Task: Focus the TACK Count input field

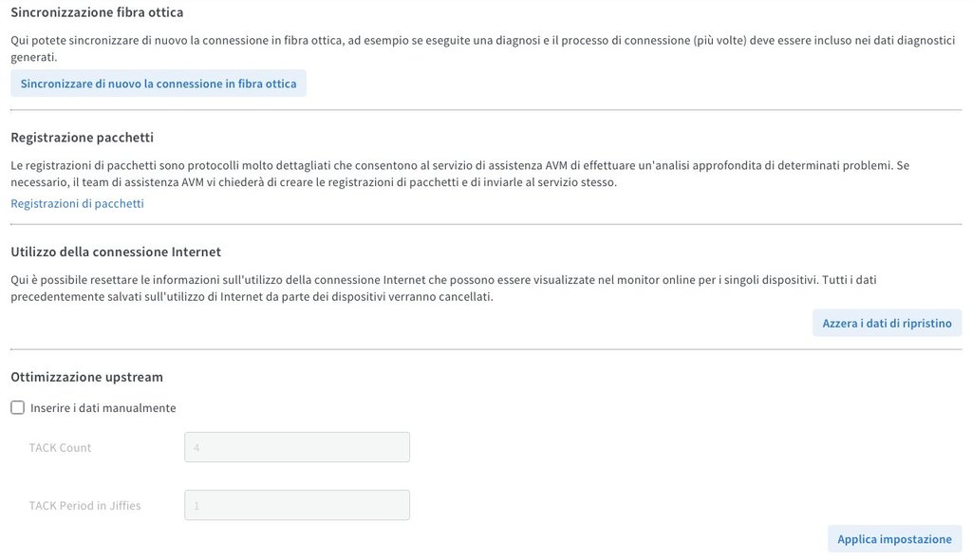Action: [297, 447]
